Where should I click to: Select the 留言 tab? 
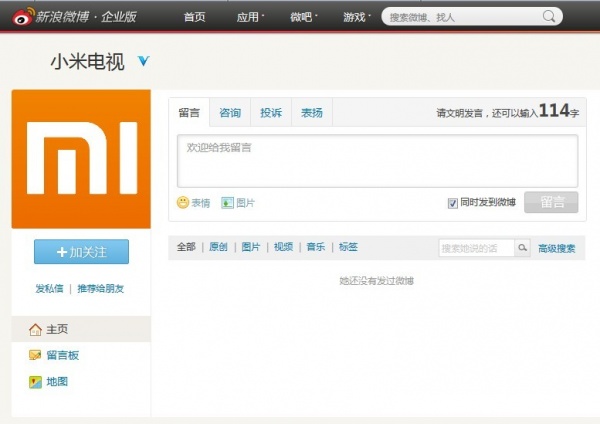[189, 113]
